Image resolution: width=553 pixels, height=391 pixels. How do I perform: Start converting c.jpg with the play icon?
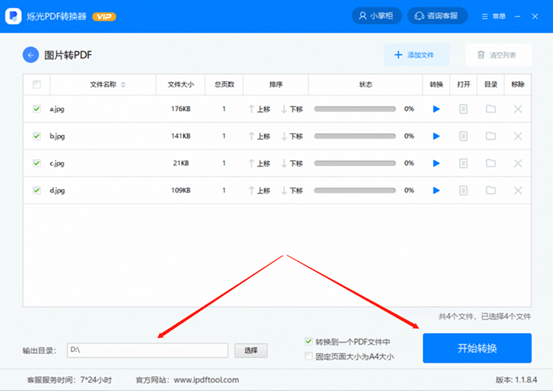click(x=436, y=163)
